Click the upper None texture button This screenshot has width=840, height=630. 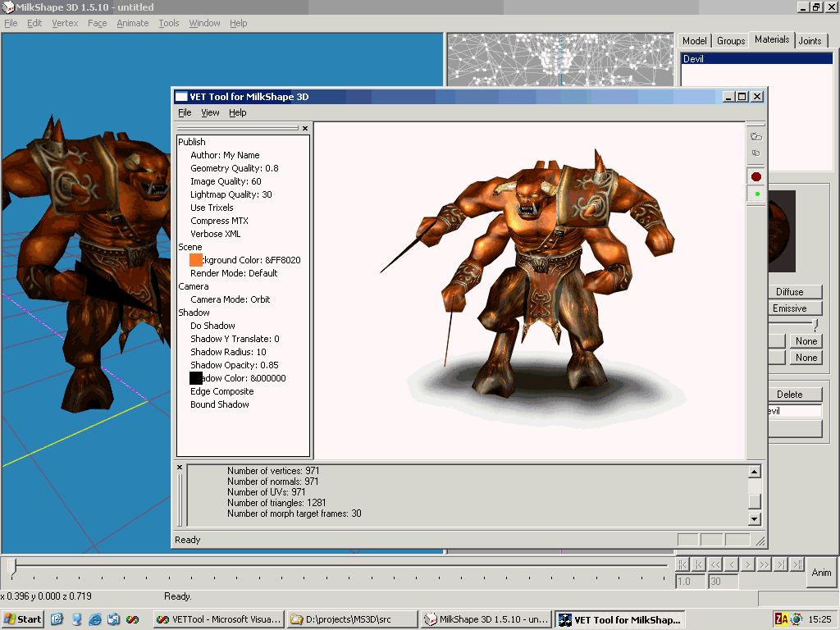(806, 341)
